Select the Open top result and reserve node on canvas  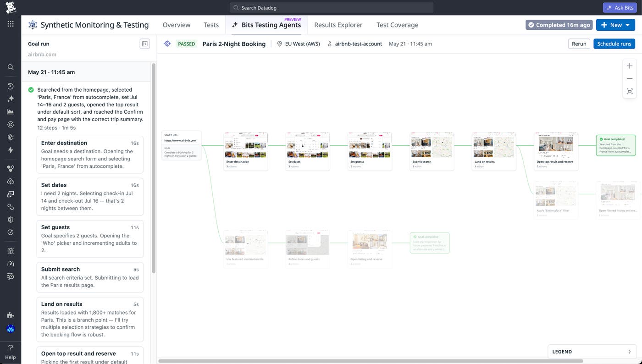[x=556, y=151]
